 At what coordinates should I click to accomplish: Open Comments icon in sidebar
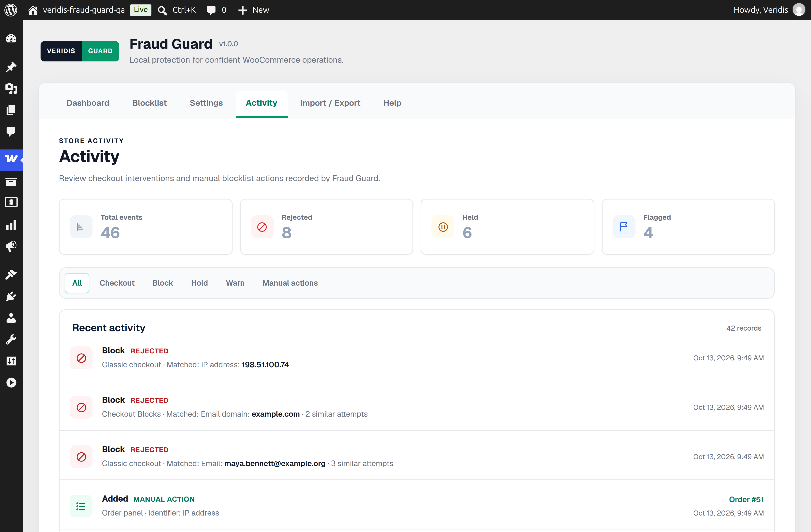[x=11, y=132]
